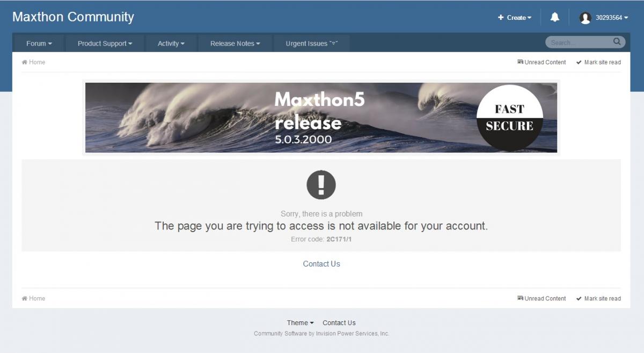Click the Contact Us link below error

click(321, 264)
